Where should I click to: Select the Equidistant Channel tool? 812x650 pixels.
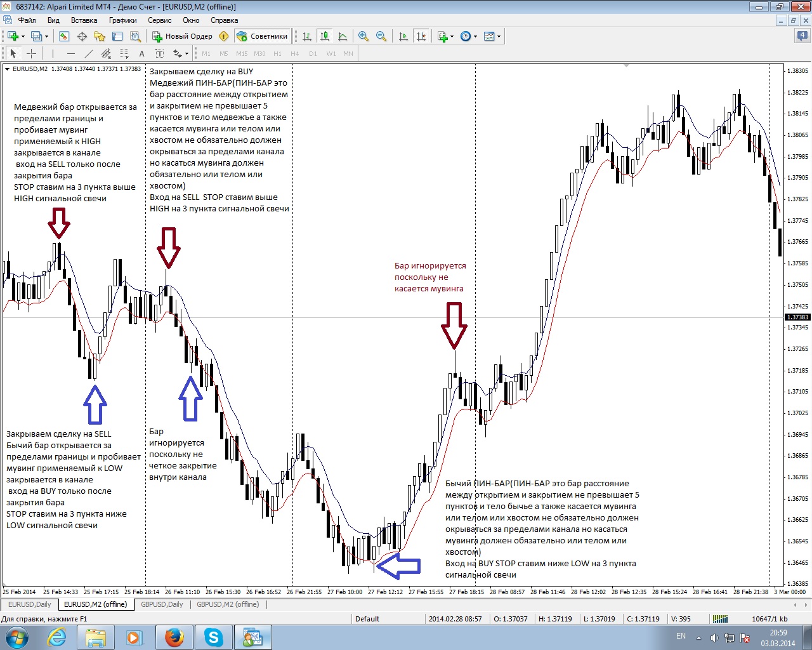coord(106,53)
